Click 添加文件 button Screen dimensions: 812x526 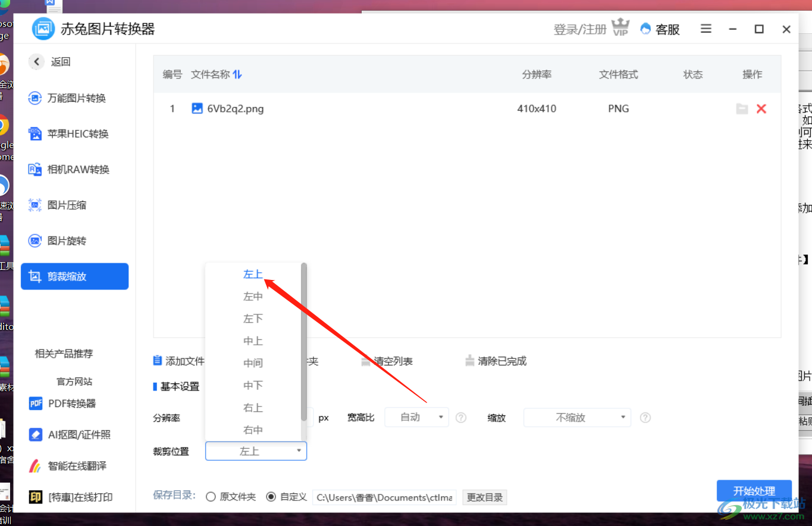pyautogui.click(x=179, y=361)
